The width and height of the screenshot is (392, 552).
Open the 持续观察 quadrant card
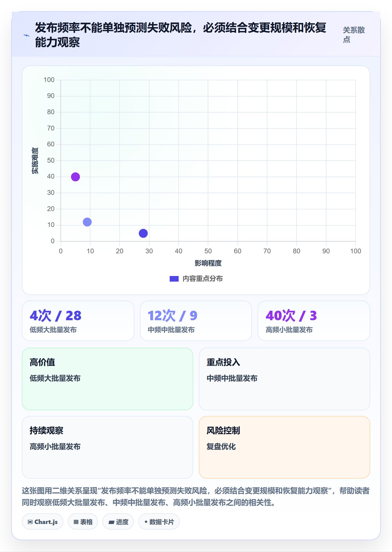pyautogui.click(x=108, y=447)
